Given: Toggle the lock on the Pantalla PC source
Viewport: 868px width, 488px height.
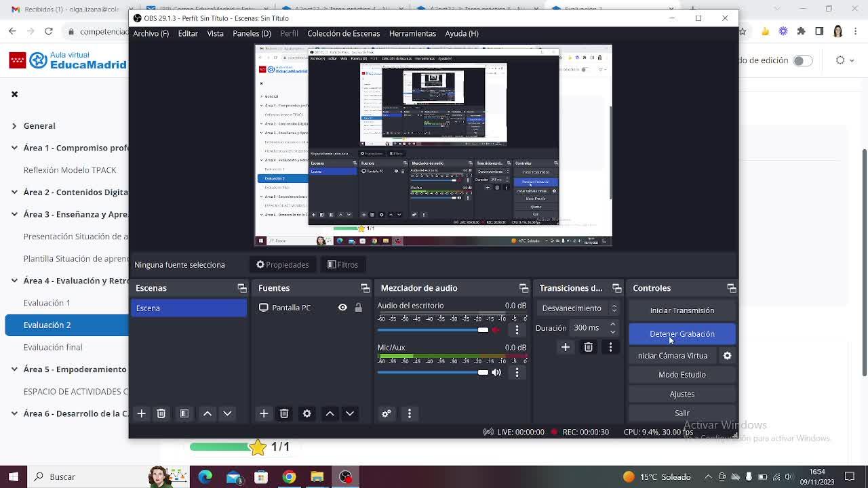Looking at the screenshot, I should 358,308.
